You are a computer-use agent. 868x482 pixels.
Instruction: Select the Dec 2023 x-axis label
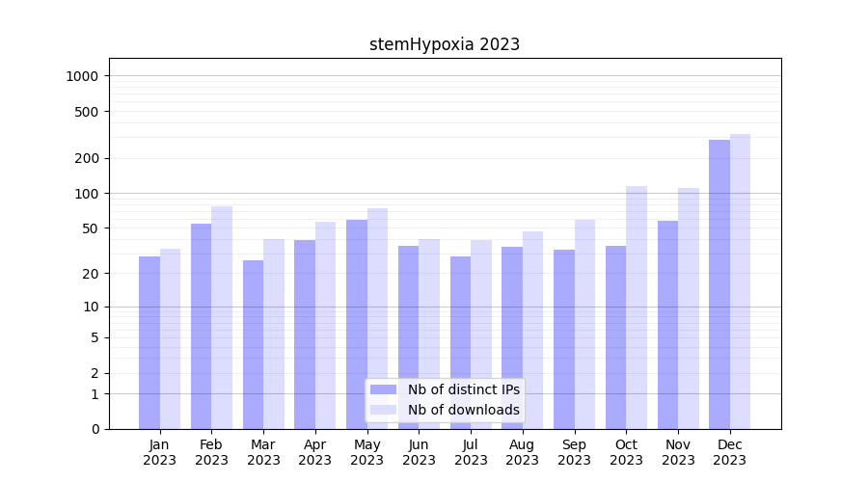[729, 452]
